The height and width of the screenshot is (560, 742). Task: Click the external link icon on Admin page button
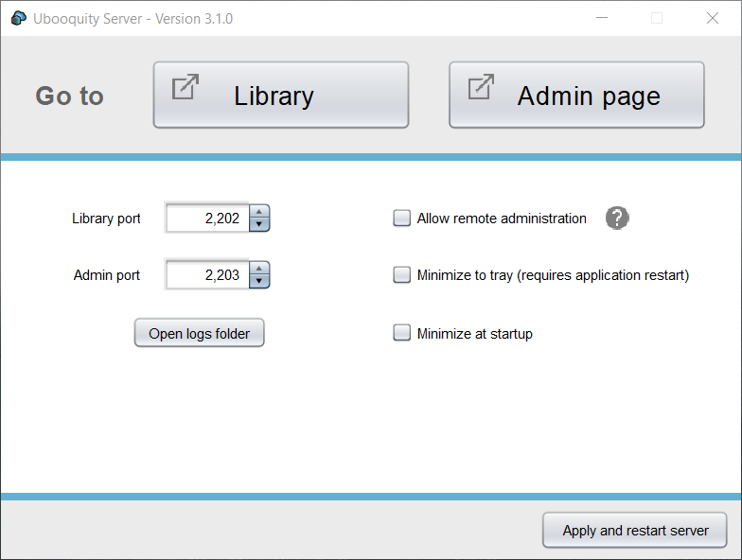pos(481,87)
